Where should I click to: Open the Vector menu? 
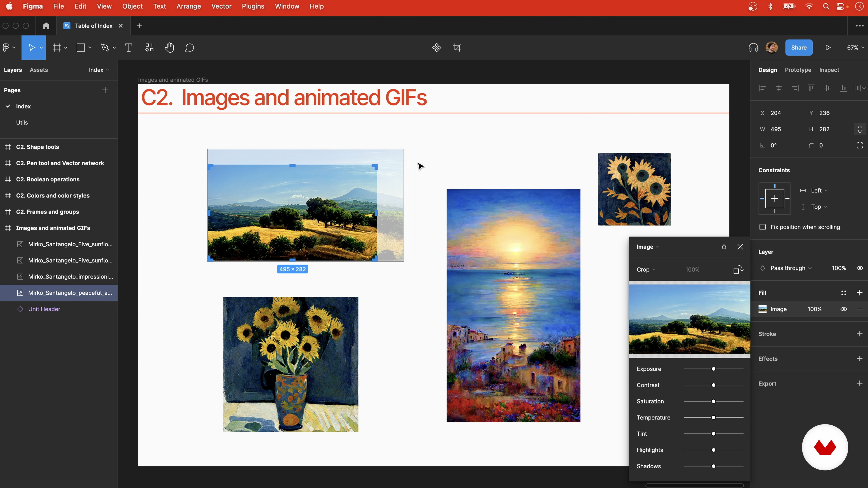coord(221,6)
